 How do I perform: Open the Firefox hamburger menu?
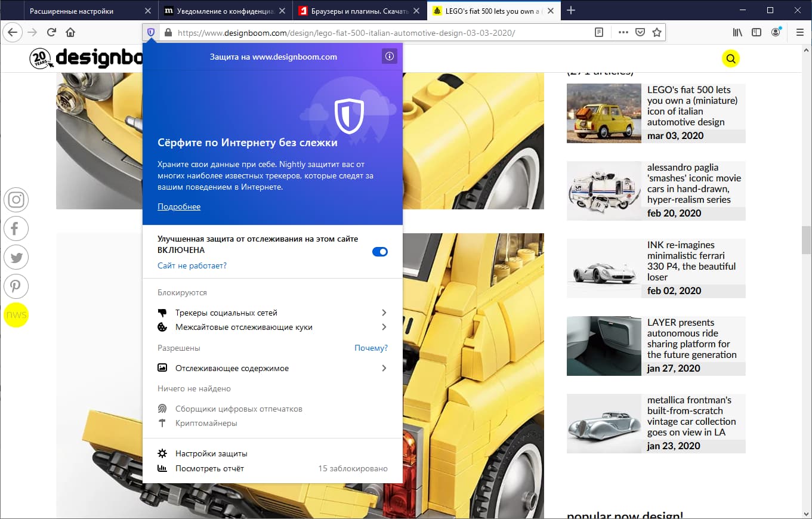(x=799, y=33)
